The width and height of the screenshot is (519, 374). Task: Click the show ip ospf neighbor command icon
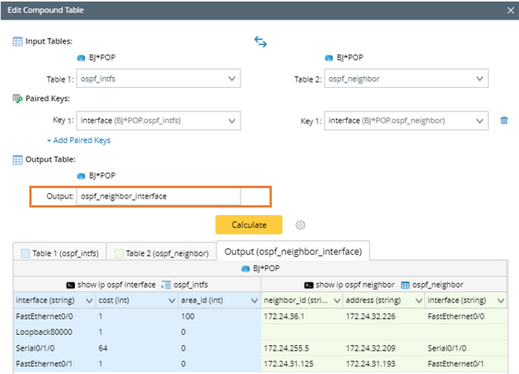pyautogui.click(x=309, y=285)
